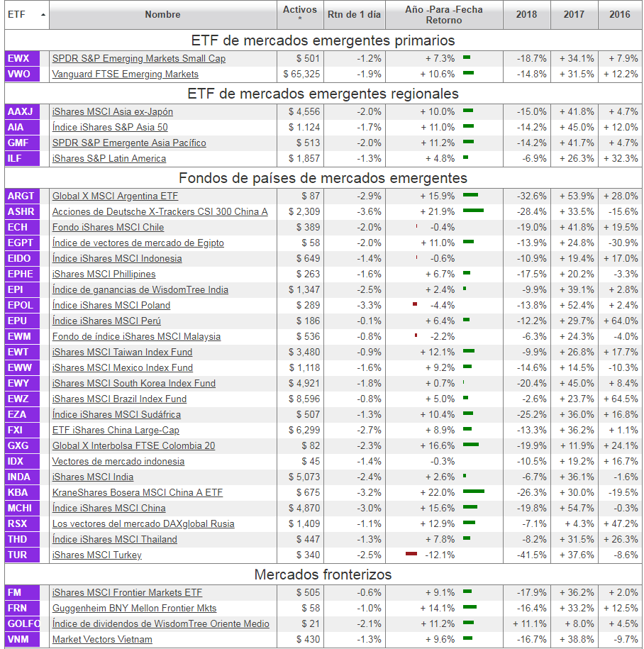
Task: Click green return bar for KraneShares Bosera
Action: click(x=473, y=492)
